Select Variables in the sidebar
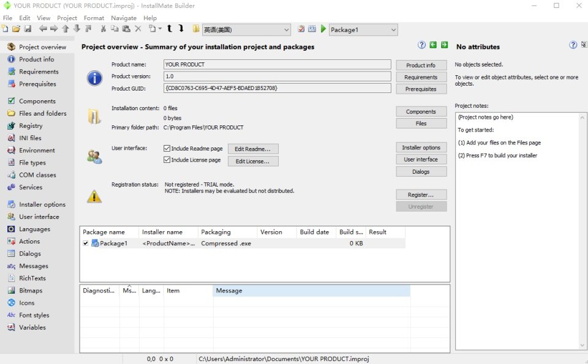Screen dimensions: 588x364 [x=32, y=327]
